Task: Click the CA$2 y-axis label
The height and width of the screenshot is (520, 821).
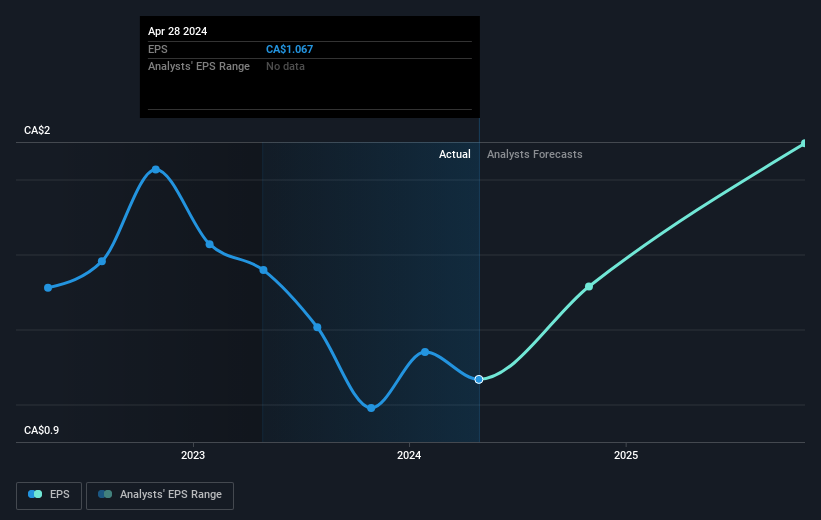Action: (37, 130)
